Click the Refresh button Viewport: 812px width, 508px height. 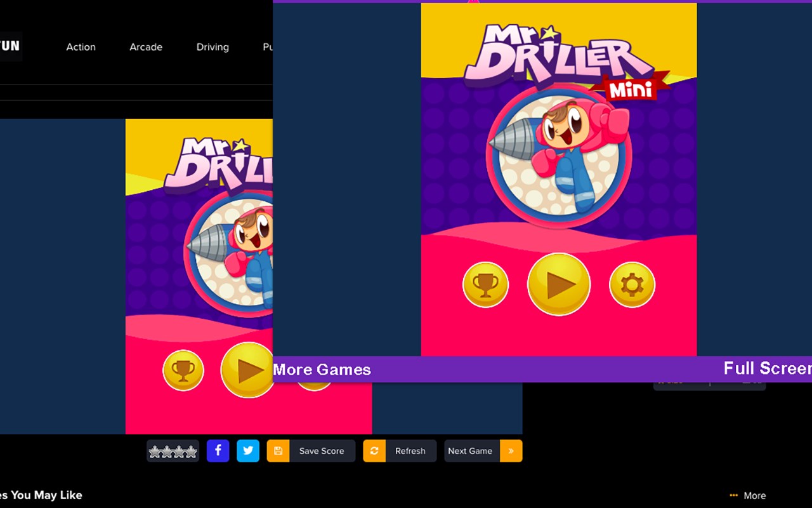pos(400,451)
